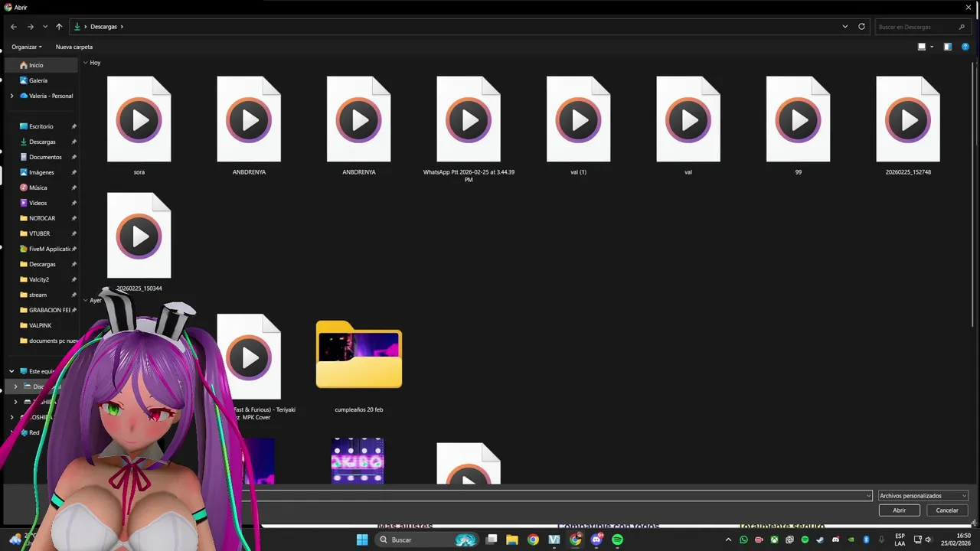Click the Windows Start button

pos(362,540)
